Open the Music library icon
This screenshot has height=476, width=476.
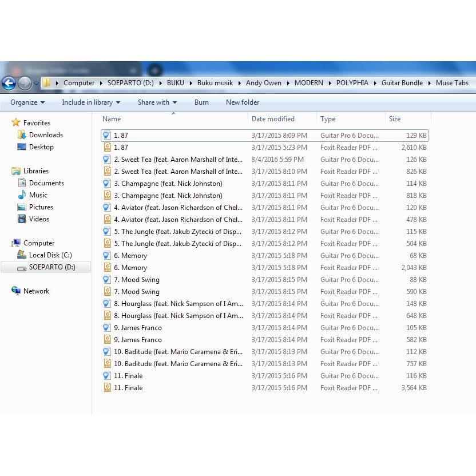(x=22, y=195)
